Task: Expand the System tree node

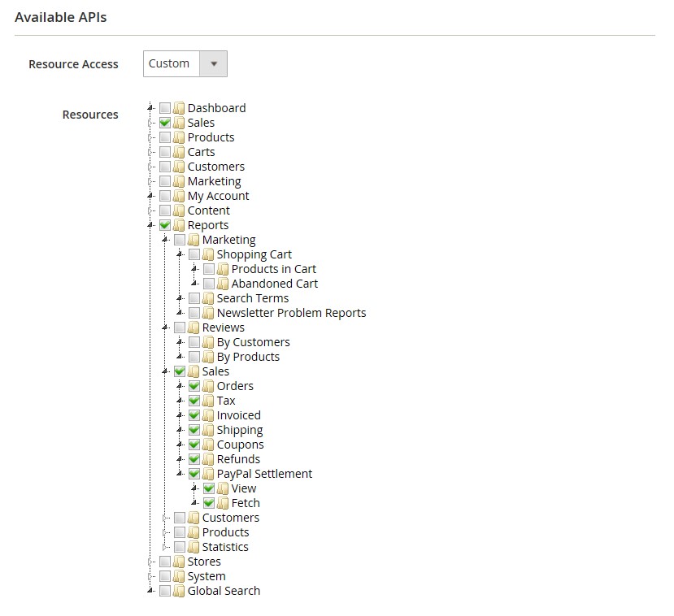Action: coord(150,576)
